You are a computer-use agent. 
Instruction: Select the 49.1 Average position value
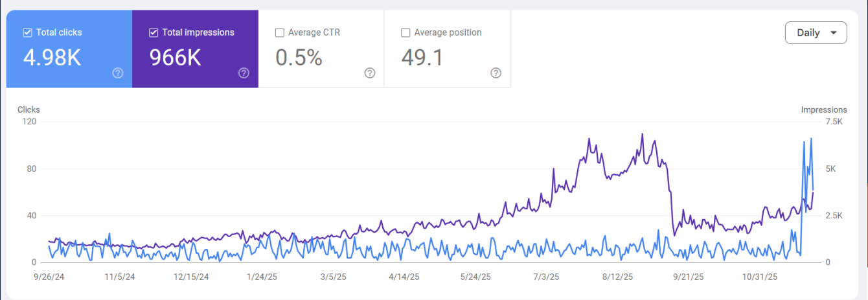(x=422, y=58)
